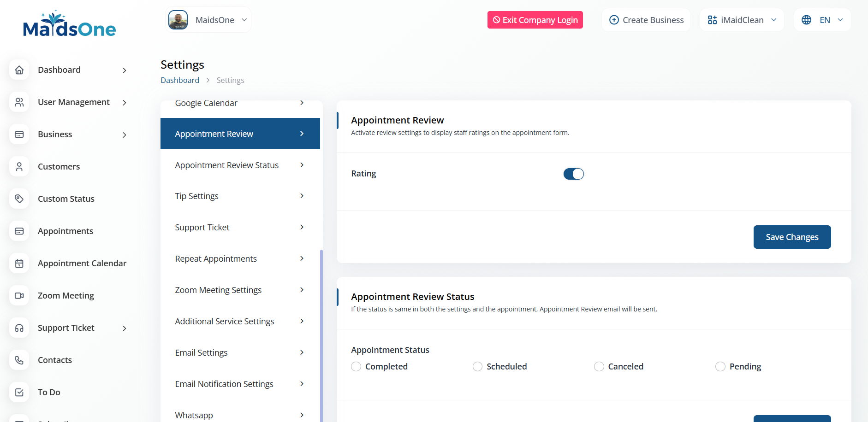
Task: Expand the MaidsOne profile dropdown
Action: [x=208, y=20]
